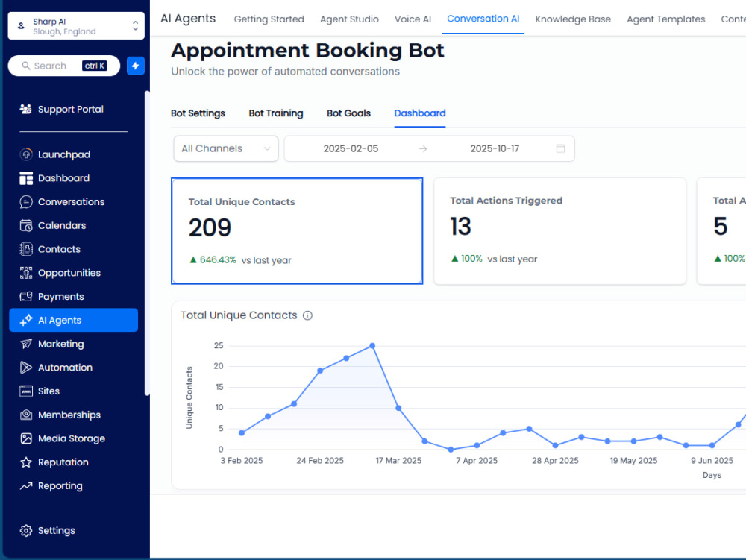
Task: Go to the Voice AI tab
Action: [413, 19]
